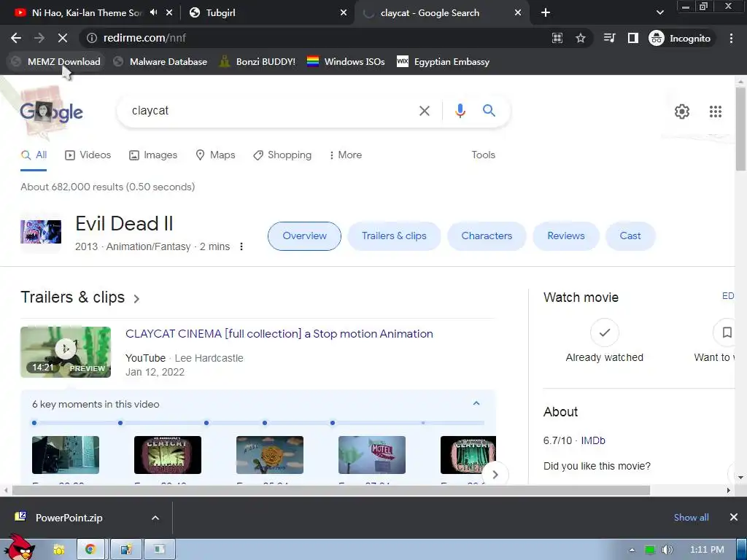
Task: Expand Trailers & clips section arrow
Action: (136, 299)
